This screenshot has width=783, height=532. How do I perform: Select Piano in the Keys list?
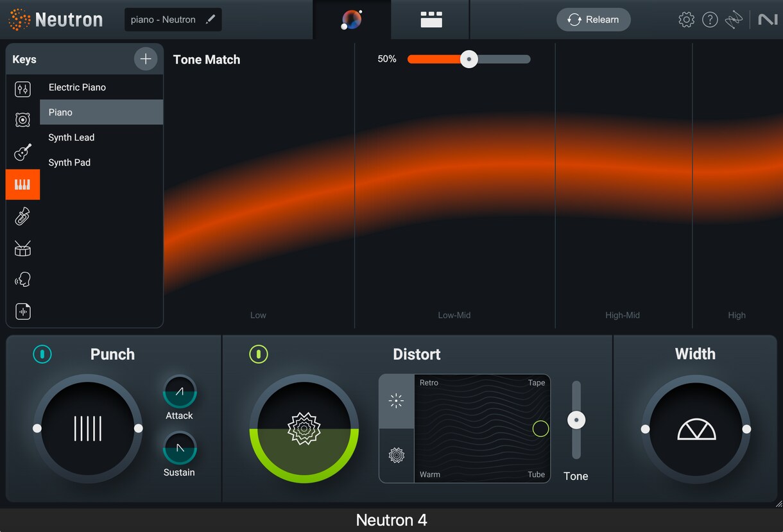[x=101, y=112]
